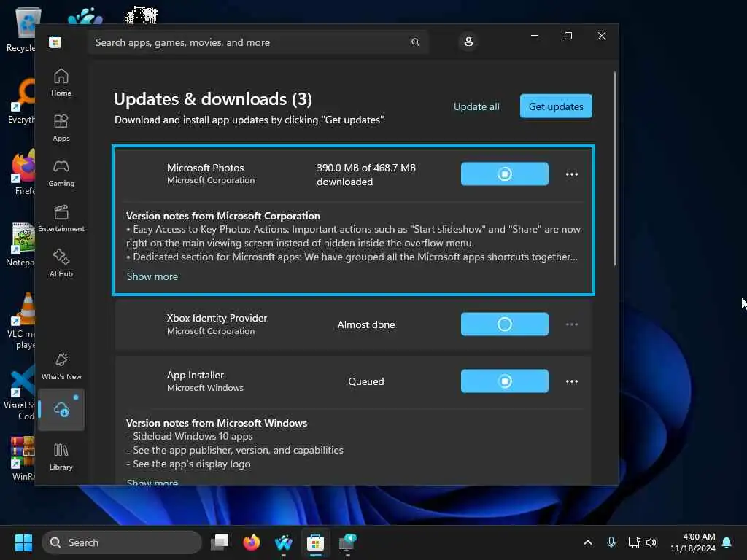Click the taskbar Search box
Viewport: 747px width, 560px height.
click(122, 542)
